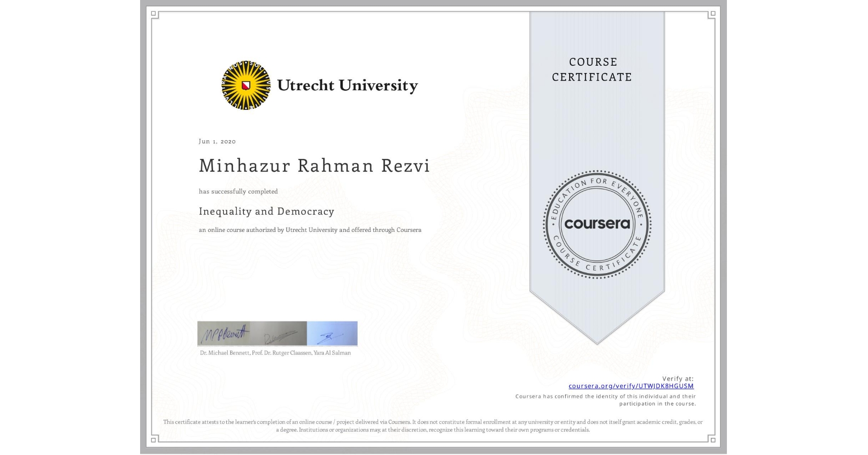This screenshot has height=455, width=868.
Task: Select the course title Inequality and Democracy
Action: click(x=266, y=211)
